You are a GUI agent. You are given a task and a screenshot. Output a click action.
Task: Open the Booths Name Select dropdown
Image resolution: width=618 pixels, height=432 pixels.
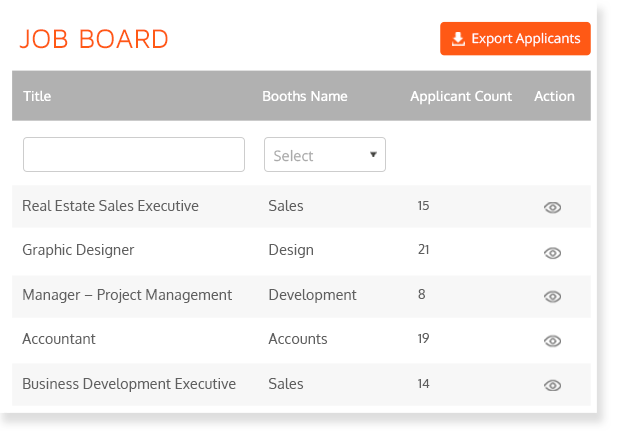[x=324, y=155]
